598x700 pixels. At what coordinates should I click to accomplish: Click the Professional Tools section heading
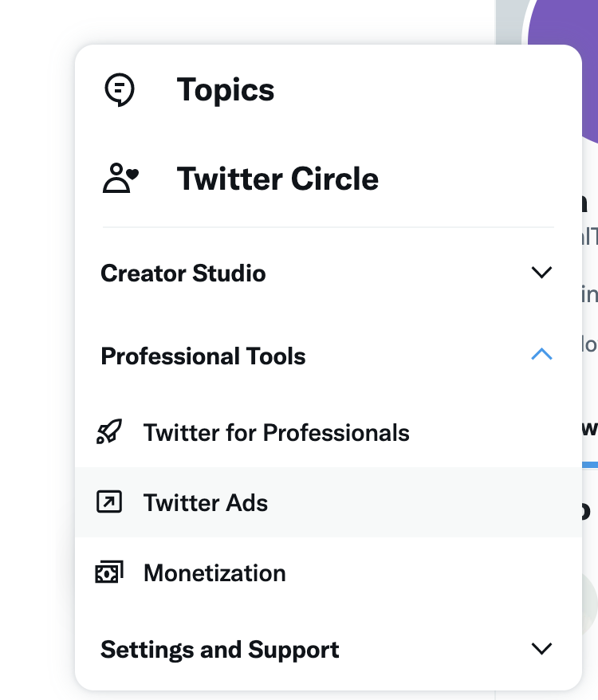point(203,356)
